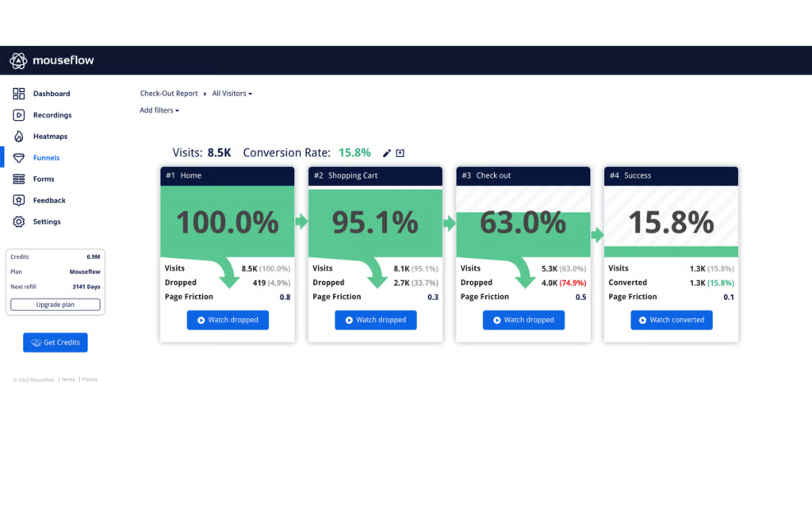Click the Heatmaps flame icon

[19, 137]
